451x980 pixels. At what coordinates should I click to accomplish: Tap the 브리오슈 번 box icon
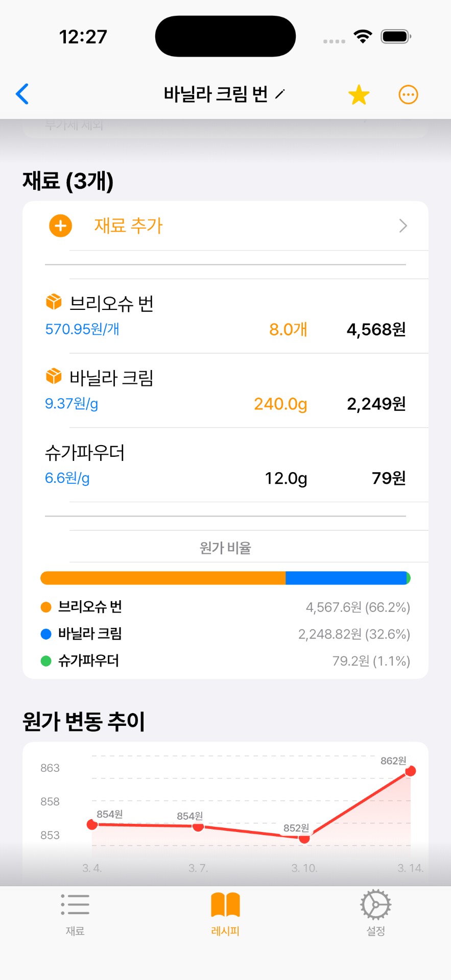tap(54, 302)
